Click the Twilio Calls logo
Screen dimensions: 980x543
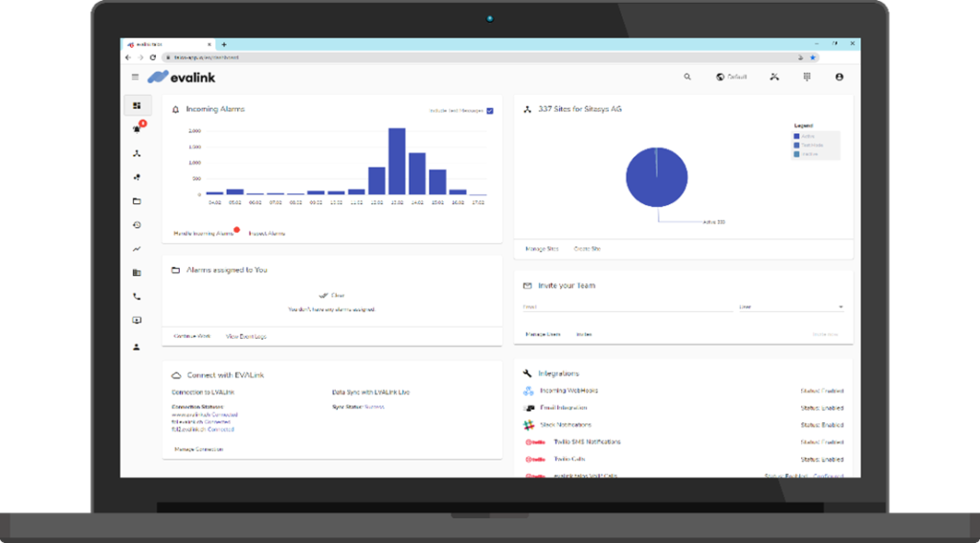point(535,459)
